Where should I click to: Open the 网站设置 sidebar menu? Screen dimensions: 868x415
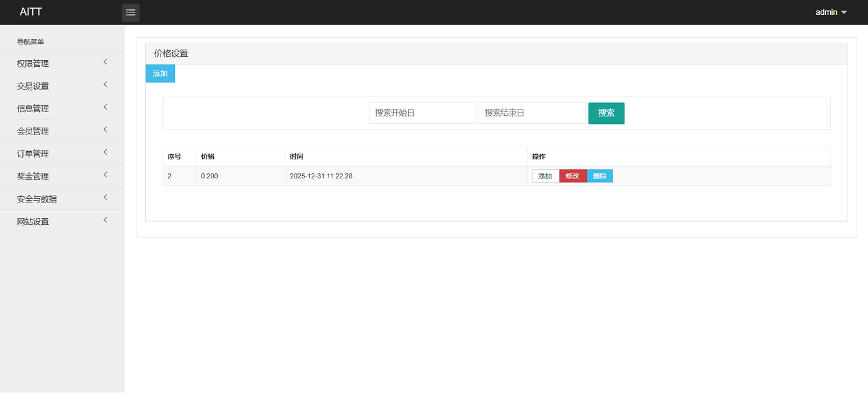(33, 222)
